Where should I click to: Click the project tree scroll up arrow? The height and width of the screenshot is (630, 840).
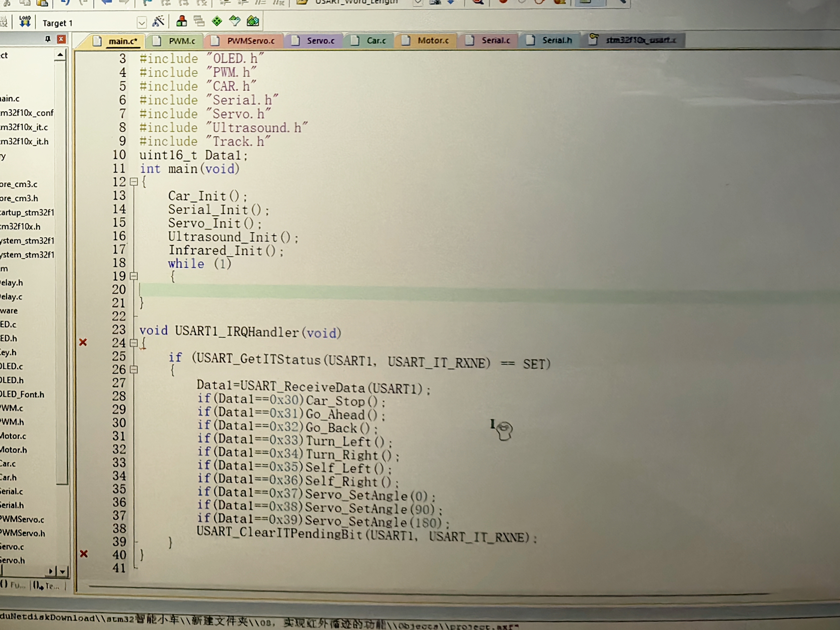point(60,55)
